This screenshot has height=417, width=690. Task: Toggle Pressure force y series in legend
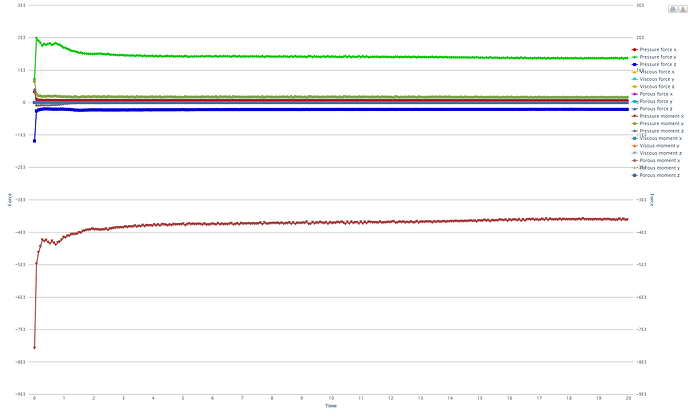654,57
